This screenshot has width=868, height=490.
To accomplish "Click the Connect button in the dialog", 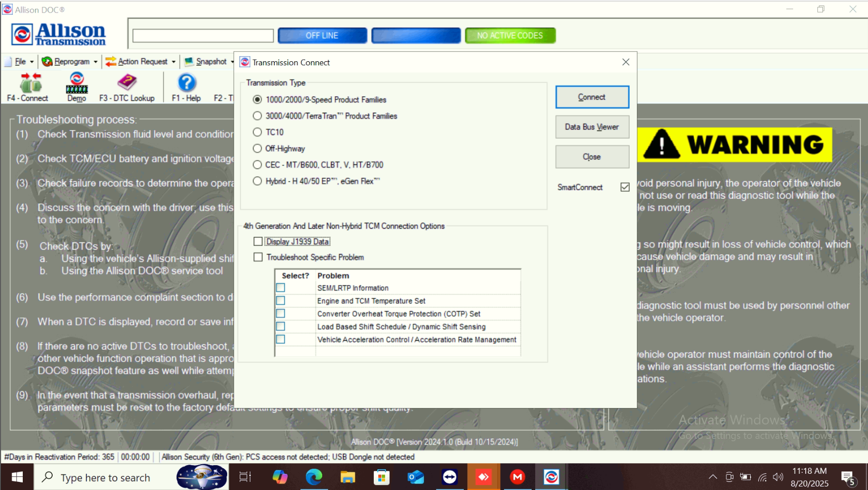I will [x=592, y=97].
